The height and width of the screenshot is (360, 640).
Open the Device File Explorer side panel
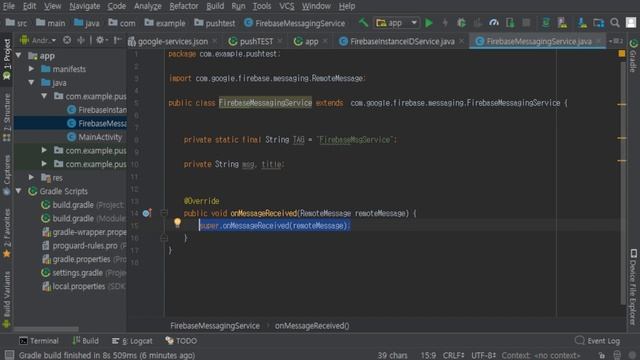pyautogui.click(x=633, y=287)
